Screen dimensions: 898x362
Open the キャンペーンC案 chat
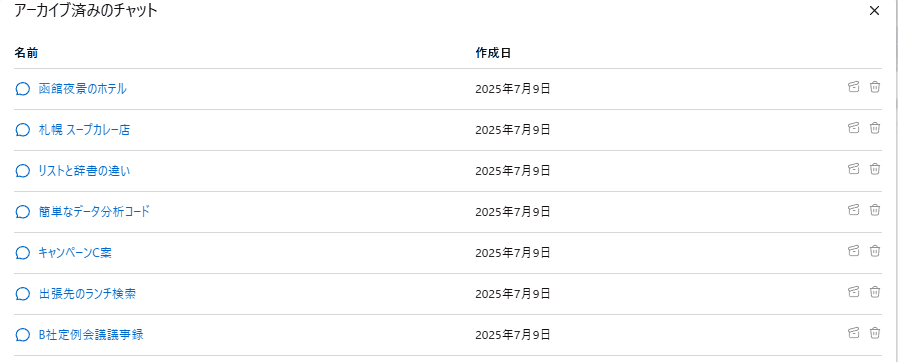point(75,253)
